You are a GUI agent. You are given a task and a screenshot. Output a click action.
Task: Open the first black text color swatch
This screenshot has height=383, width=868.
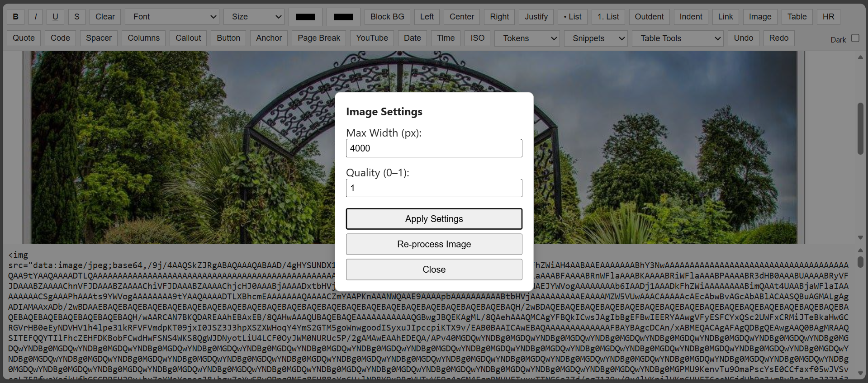pyautogui.click(x=305, y=17)
